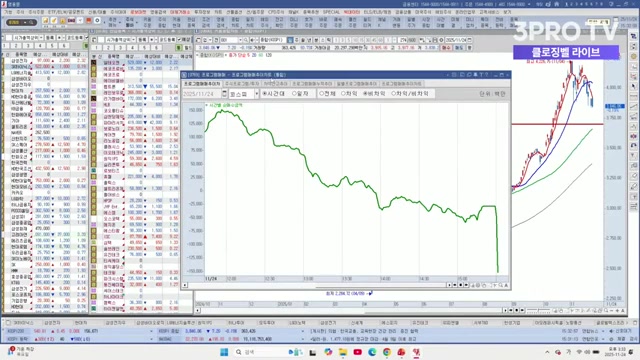The height and width of the screenshot is (360, 640).
Task: Click help question-mark icon in program window title bar
Action: [487, 75]
